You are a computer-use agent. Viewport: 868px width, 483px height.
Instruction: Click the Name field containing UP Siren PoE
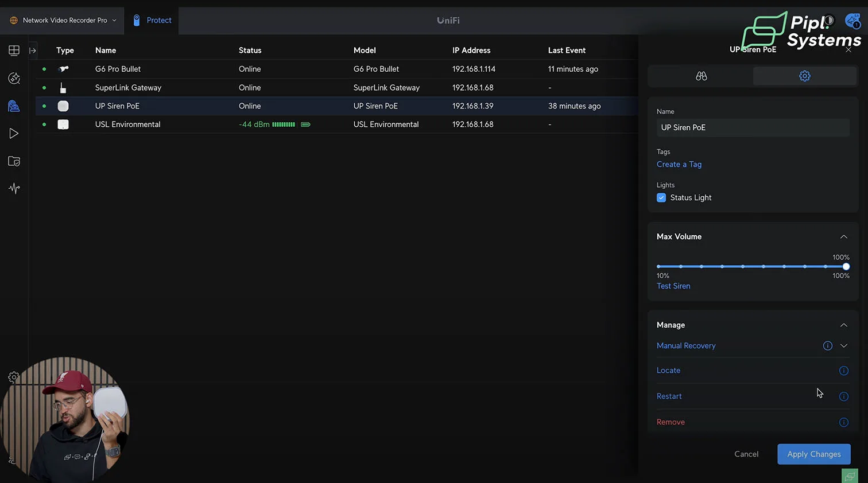coord(753,127)
